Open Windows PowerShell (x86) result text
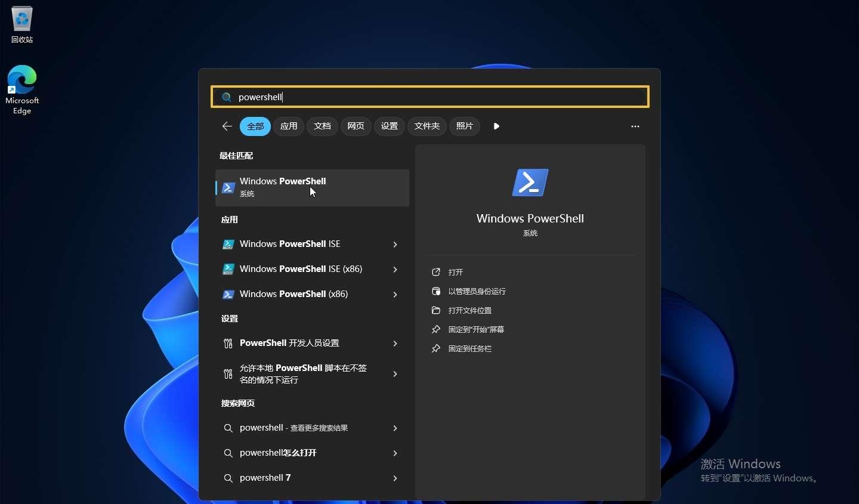Viewport: 859px width, 504px height. 293,294
